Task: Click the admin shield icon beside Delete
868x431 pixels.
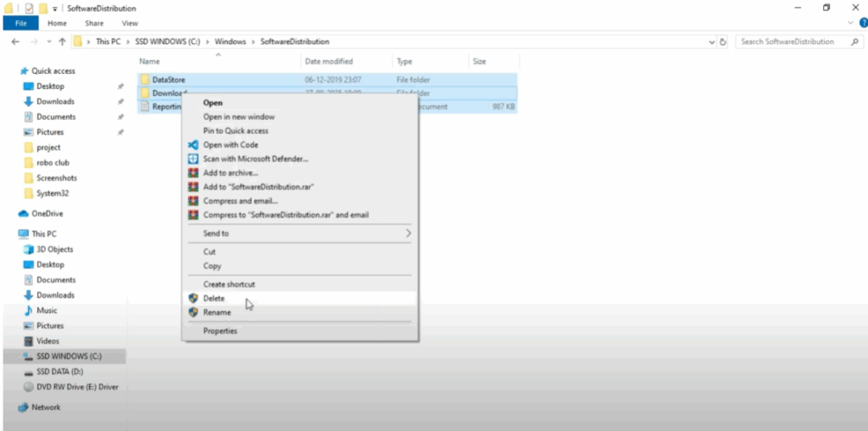Action: 193,298
